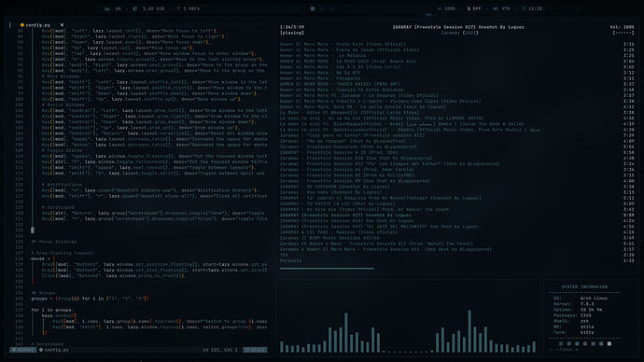
Task: Click the [playing] status in music player
Action: [x=292, y=33]
